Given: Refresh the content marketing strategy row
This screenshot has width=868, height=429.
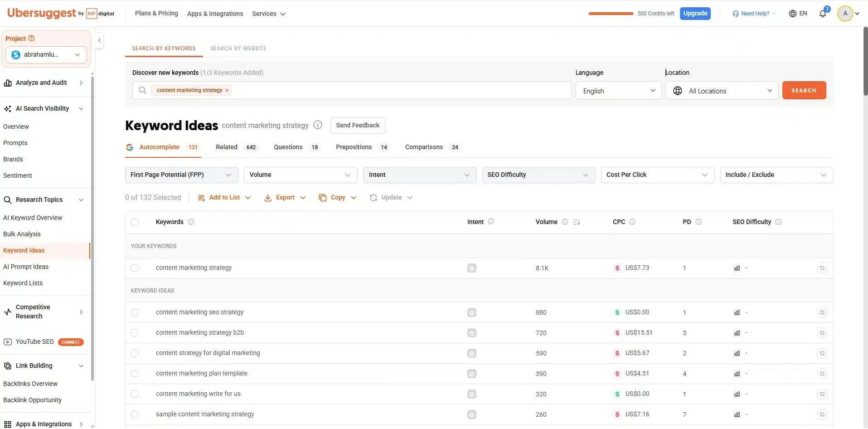Looking at the screenshot, I should 822,268.
